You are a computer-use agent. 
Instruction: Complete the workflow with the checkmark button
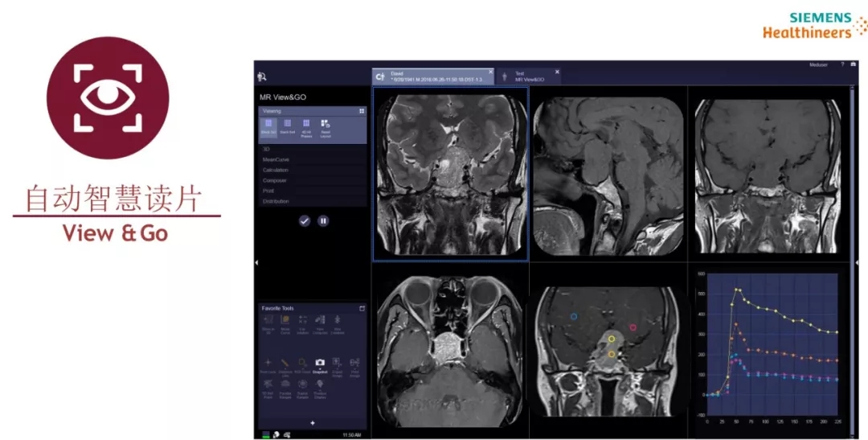305,220
